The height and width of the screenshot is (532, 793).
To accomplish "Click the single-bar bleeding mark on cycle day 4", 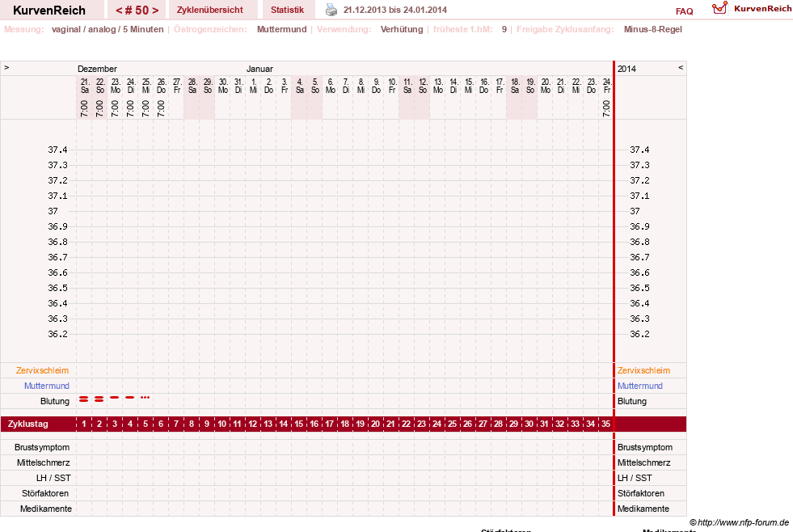I will click(x=130, y=398).
